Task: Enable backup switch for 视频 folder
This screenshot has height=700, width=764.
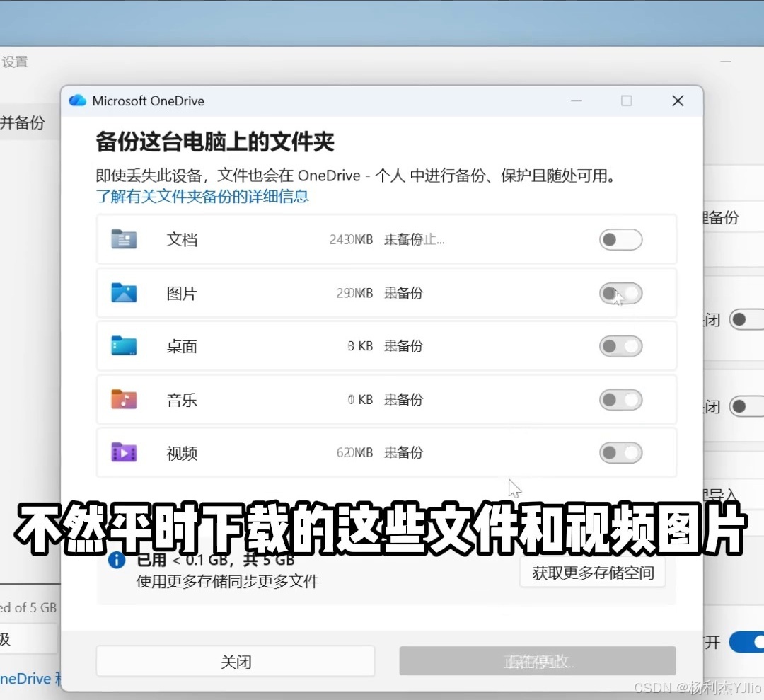Action: (x=621, y=452)
